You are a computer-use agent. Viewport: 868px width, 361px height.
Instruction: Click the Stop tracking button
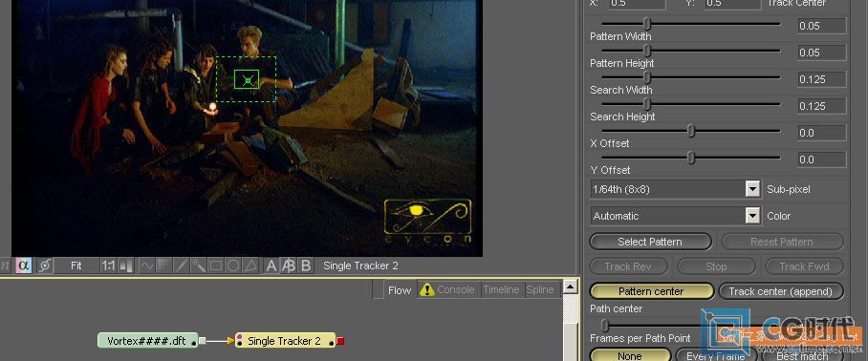click(716, 266)
